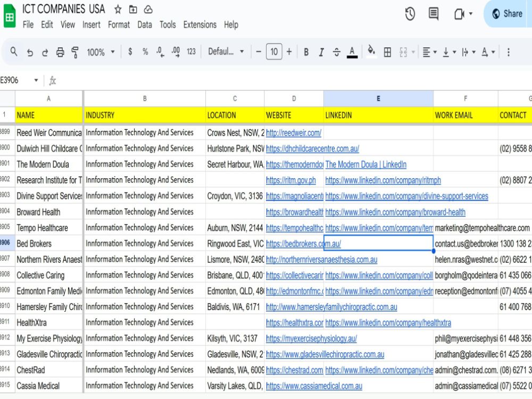Image resolution: width=532 pixels, height=399 pixels.
Task: Decrease font size minus button
Action: (x=259, y=52)
